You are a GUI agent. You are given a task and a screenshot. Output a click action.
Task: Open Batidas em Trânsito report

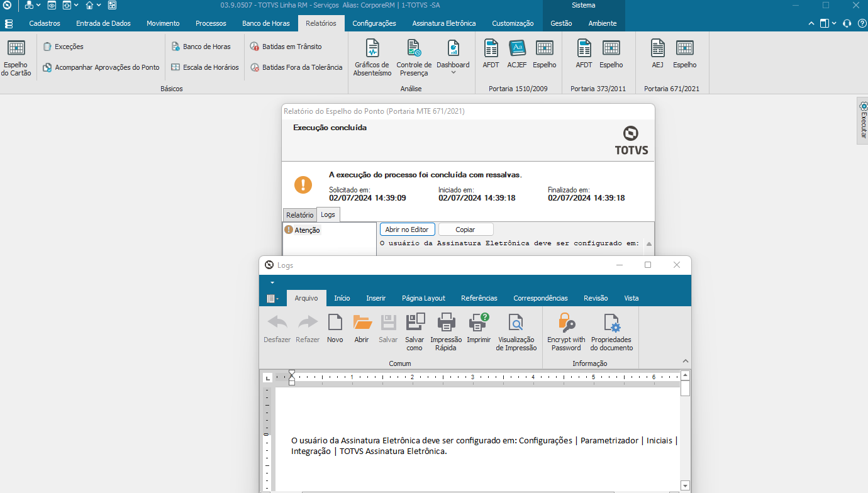(x=286, y=47)
